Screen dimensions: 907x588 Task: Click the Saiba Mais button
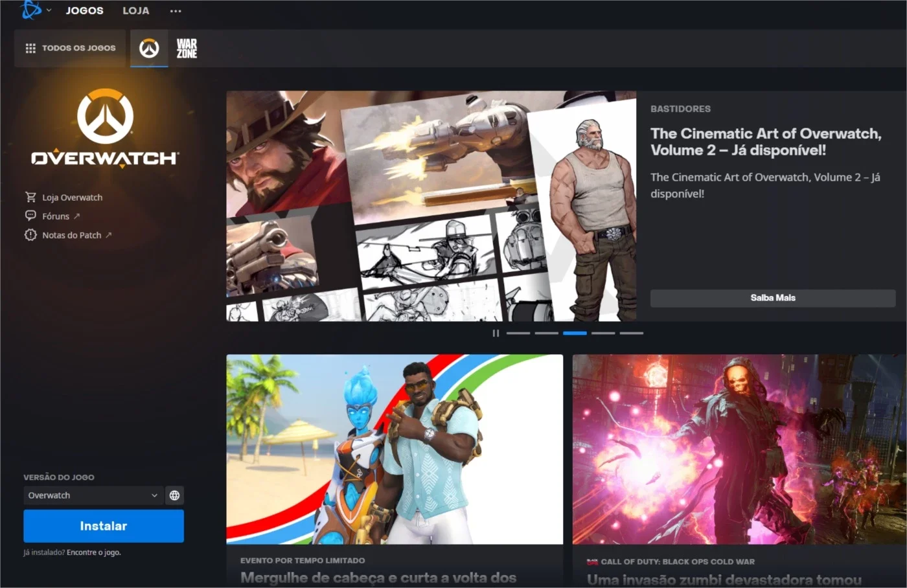point(773,298)
